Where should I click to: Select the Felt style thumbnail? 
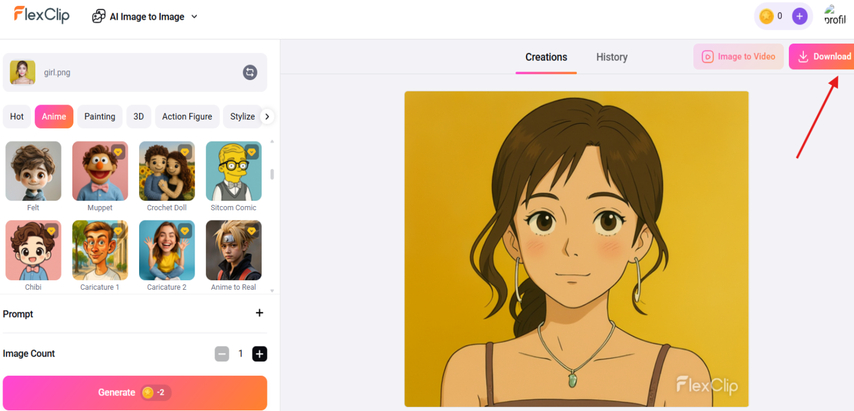click(33, 171)
